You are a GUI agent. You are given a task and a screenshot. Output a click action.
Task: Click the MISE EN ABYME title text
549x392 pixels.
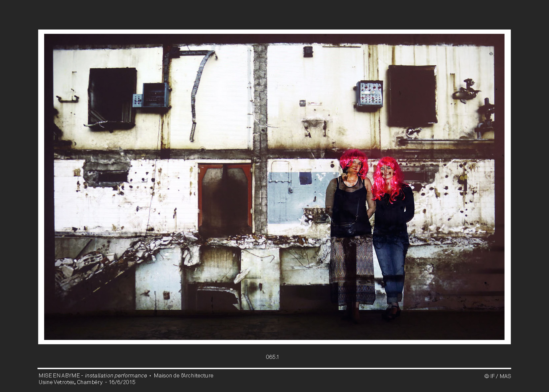[x=59, y=375]
